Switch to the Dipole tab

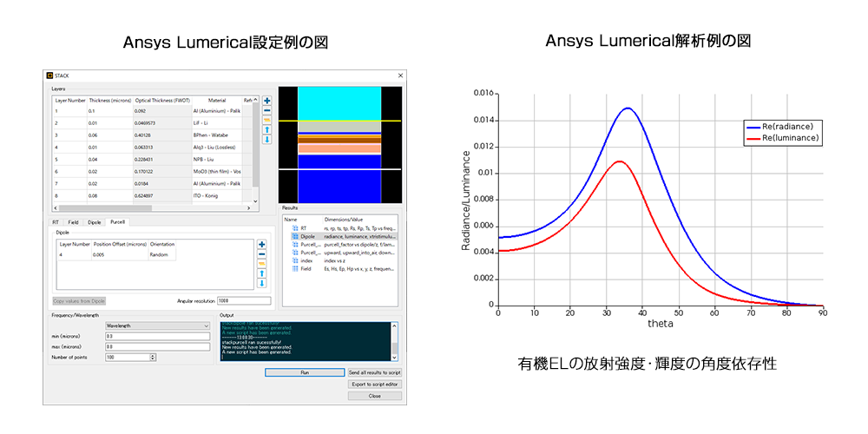(x=95, y=222)
